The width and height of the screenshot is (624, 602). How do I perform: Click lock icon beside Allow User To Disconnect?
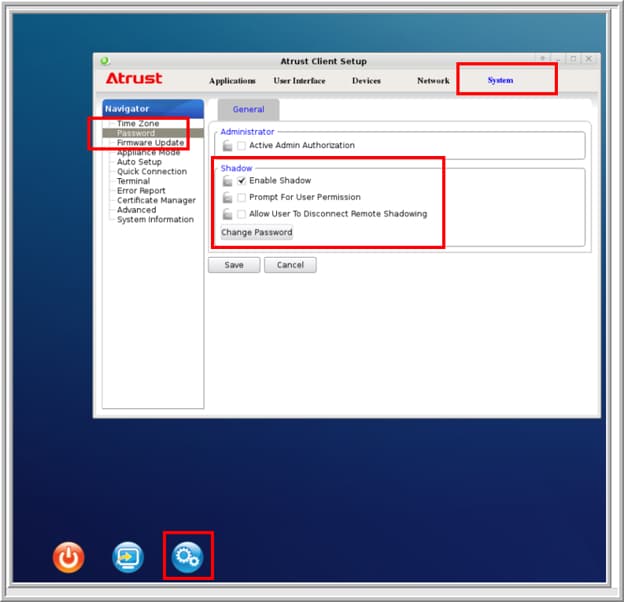tap(227, 214)
